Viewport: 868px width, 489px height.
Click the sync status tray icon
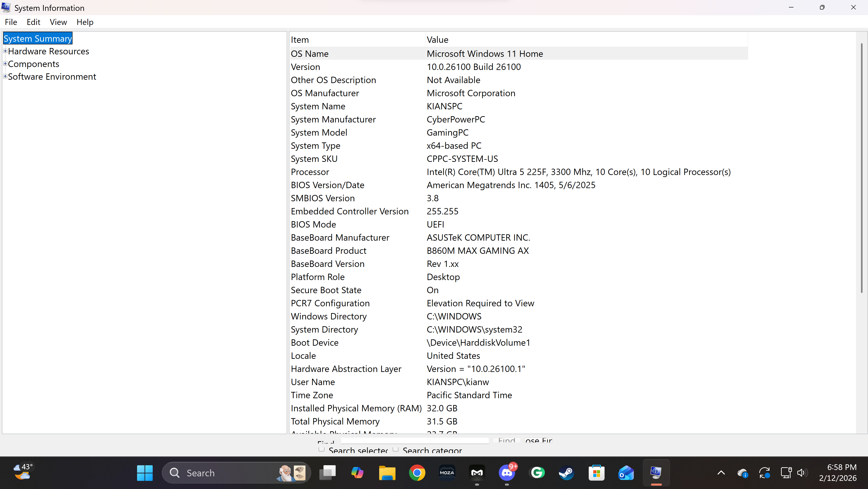click(764, 473)
